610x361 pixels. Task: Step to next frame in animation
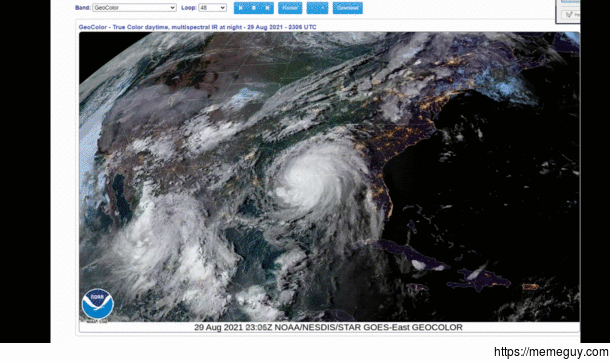pyautogui.click(x=267, y=8)
